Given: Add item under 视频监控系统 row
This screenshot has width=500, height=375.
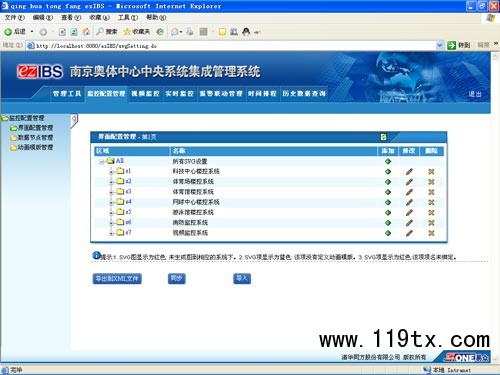Looking at the screenshot, I should pyautogui.click(x=388, y=233).
